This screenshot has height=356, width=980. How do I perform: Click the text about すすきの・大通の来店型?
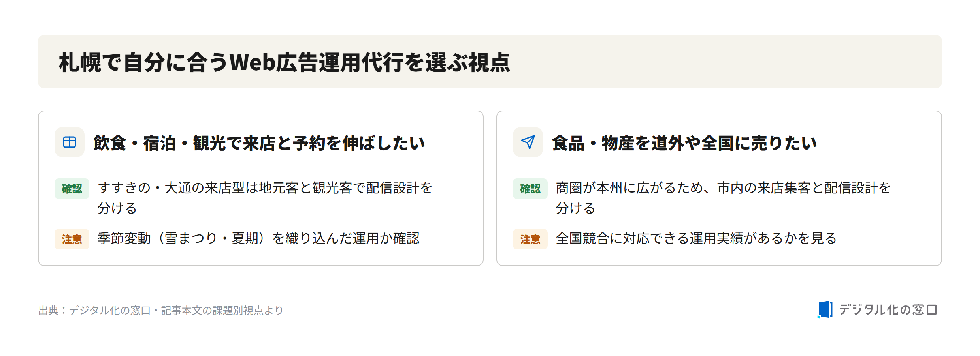[265, 188]
